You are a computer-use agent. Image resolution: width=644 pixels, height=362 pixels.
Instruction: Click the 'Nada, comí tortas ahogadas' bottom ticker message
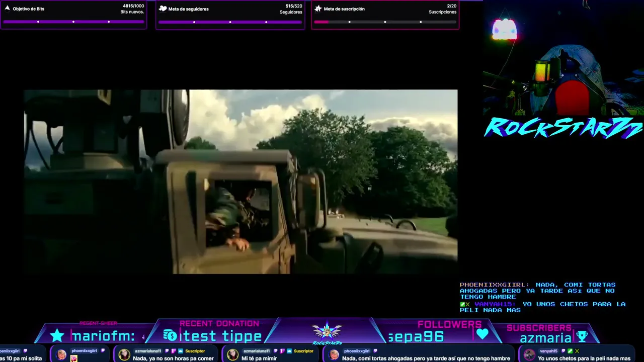[426, 358]
